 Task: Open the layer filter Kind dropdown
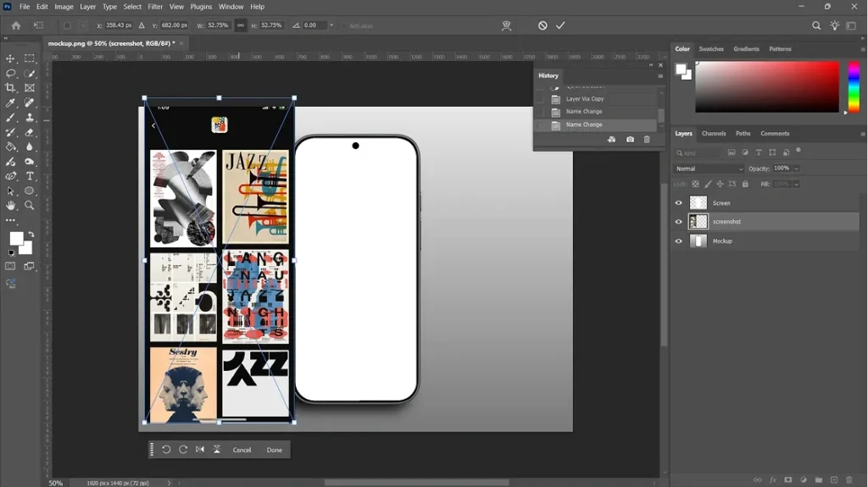pos(699,152)
